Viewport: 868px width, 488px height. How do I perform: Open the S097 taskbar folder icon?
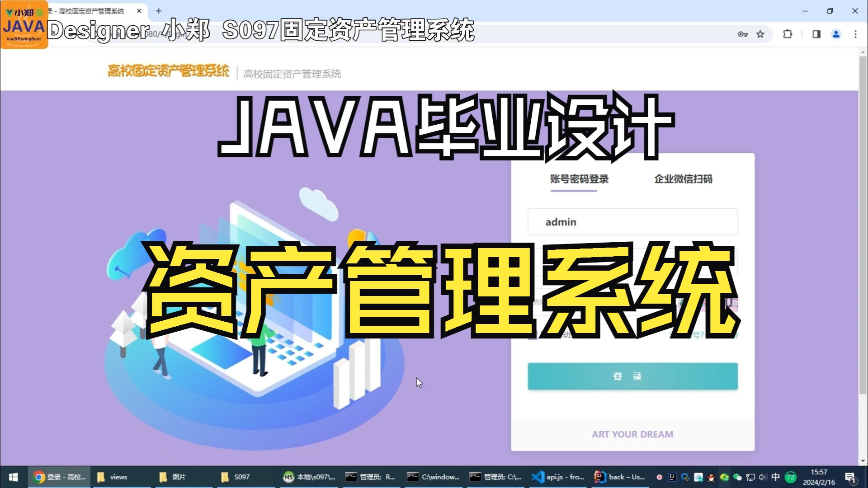[x=241, y=477]
